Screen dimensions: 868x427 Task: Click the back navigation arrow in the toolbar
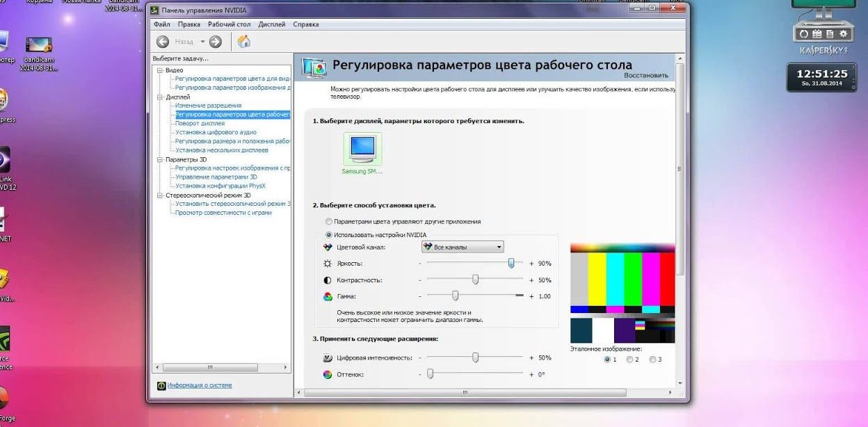tap(161, 41)
